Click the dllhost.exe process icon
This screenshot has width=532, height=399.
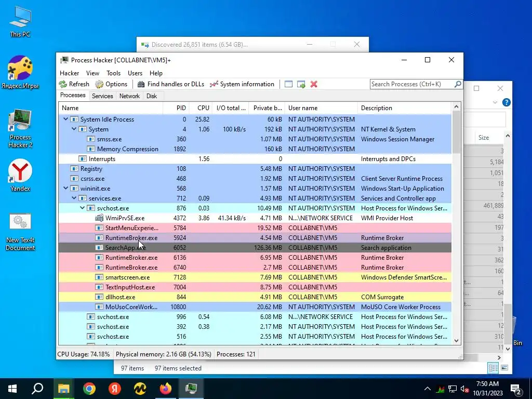[x=99, y=297]
